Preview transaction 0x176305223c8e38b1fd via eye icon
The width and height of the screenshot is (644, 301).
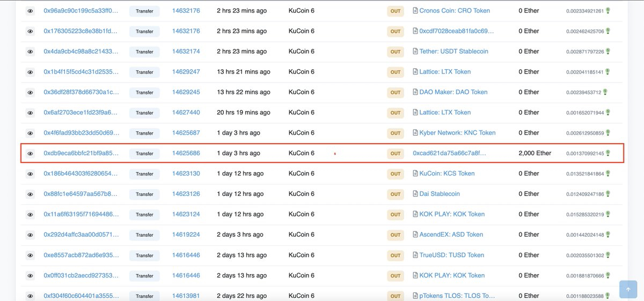(x=31, y=31)
